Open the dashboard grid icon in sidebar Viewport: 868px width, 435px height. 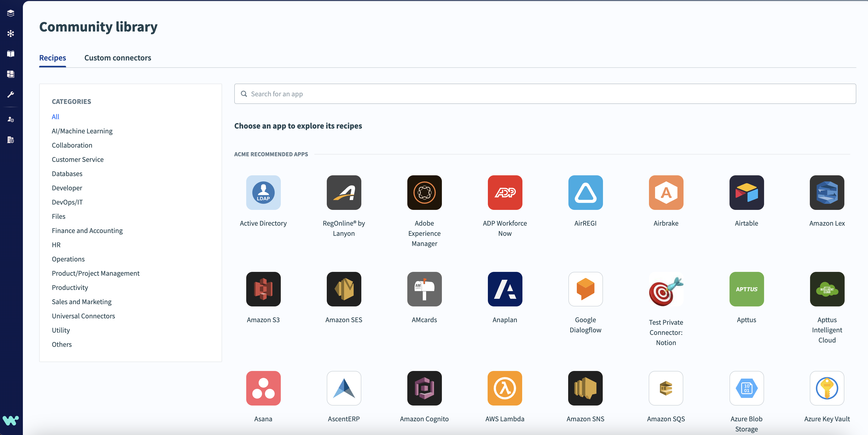coord(11,74)
